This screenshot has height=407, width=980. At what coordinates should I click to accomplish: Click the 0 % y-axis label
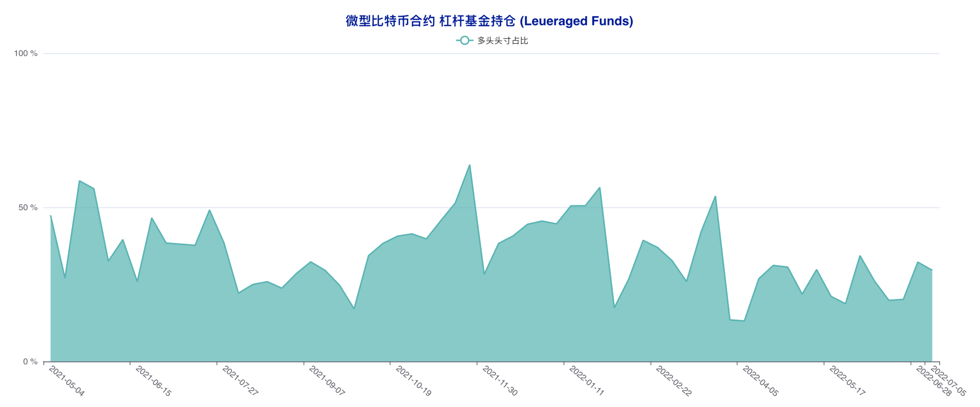click(30, 361)
